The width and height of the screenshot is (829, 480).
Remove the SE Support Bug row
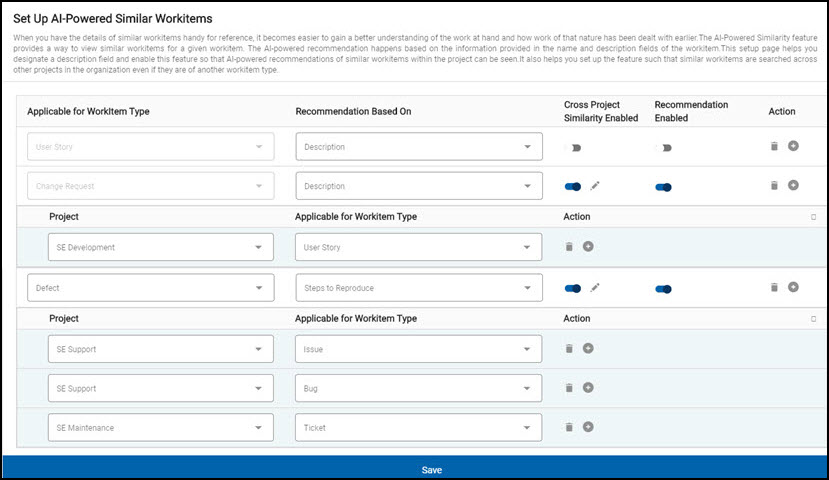point(570,387)
